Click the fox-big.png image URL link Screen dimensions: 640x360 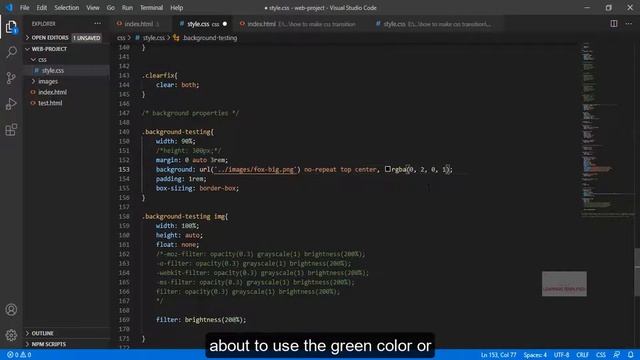coord(255,169)
